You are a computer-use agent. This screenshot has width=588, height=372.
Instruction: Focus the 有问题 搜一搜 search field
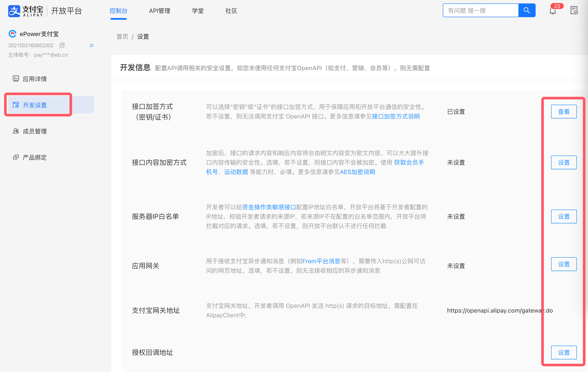pyautogui.click(x=481, y=11)
